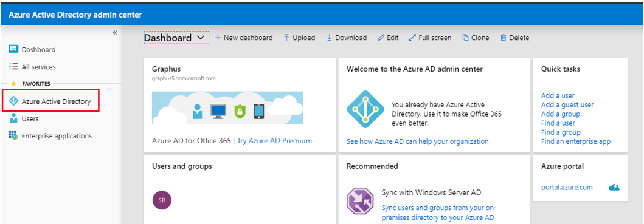
Task: Click Add a guest user quick task
Action: pyautogui.click(x=567, y=104)
